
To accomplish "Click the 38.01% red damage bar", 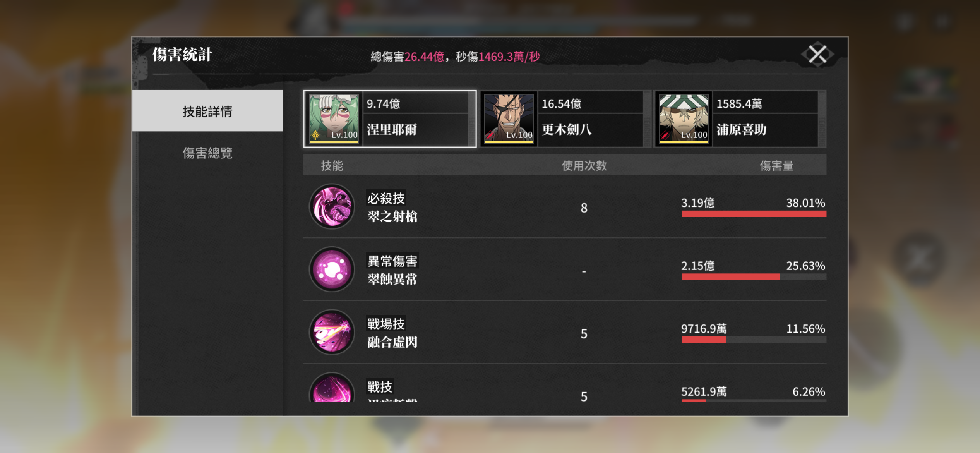I will (x=754, y=214).
